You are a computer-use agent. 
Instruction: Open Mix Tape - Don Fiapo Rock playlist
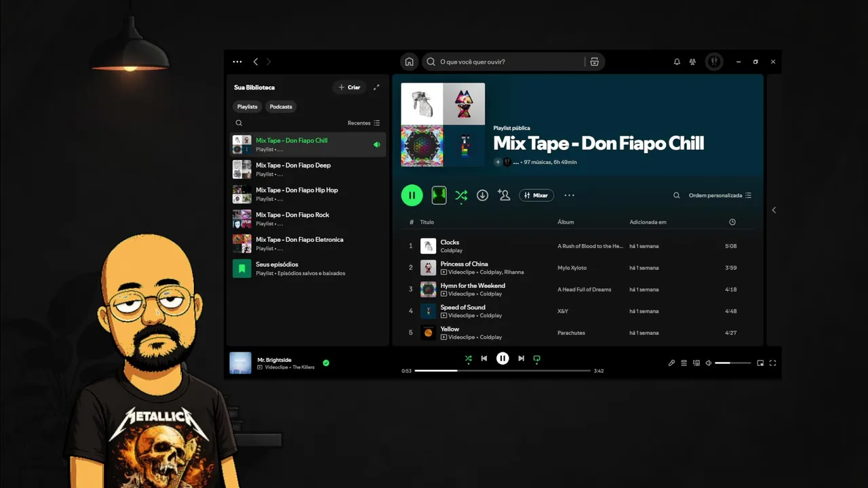[309, 219]
